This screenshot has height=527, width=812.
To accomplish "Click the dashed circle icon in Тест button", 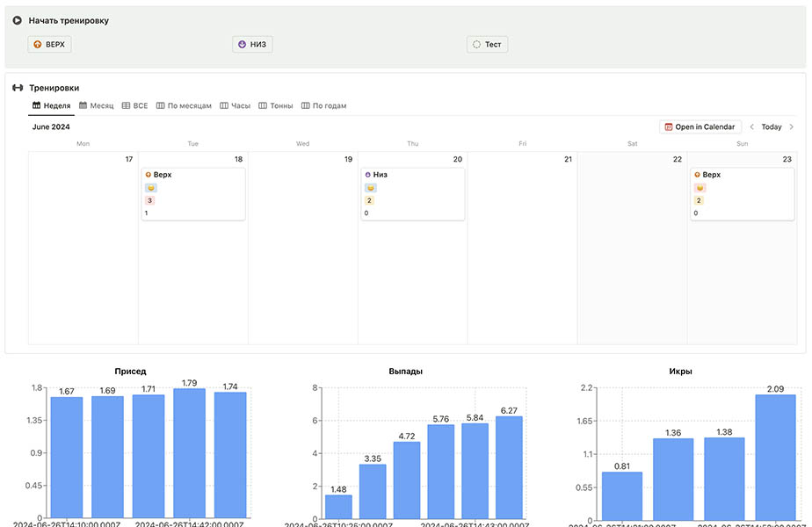I will pyautogui.click(x=476, y=45).
